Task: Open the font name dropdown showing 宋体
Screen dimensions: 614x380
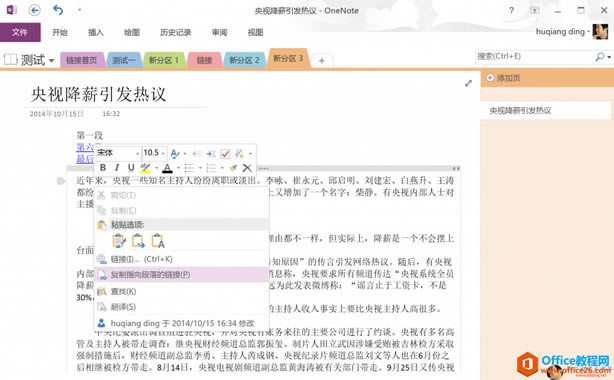Action: point(118,153)
